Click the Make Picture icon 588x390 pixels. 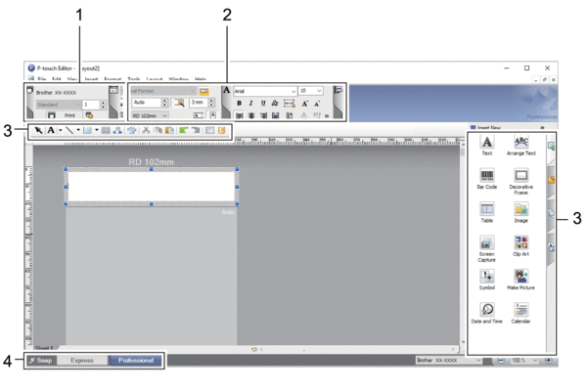click(x=520, y=280)
